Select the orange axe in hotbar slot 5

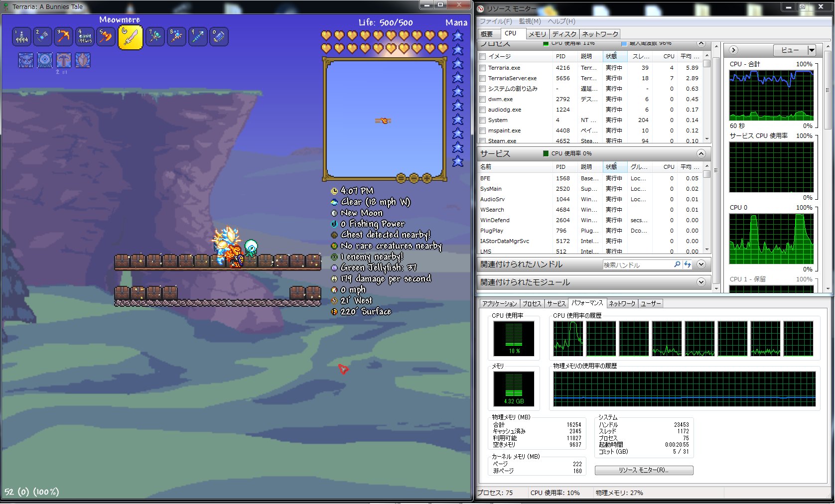pyautogui.click(x=106, y=37)
